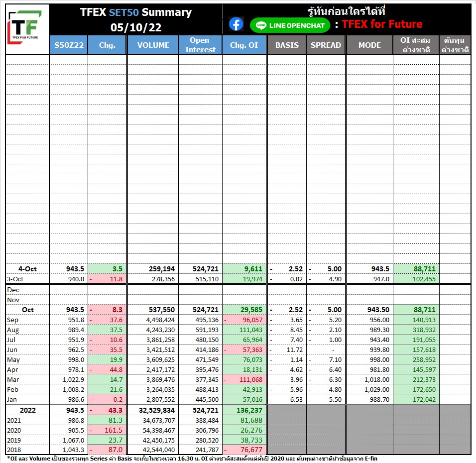Select the Jan open interest 445,500
Image resolution: width=476 pixels, height=463 pixels.
pyautogui.click(x=207, y=400)
